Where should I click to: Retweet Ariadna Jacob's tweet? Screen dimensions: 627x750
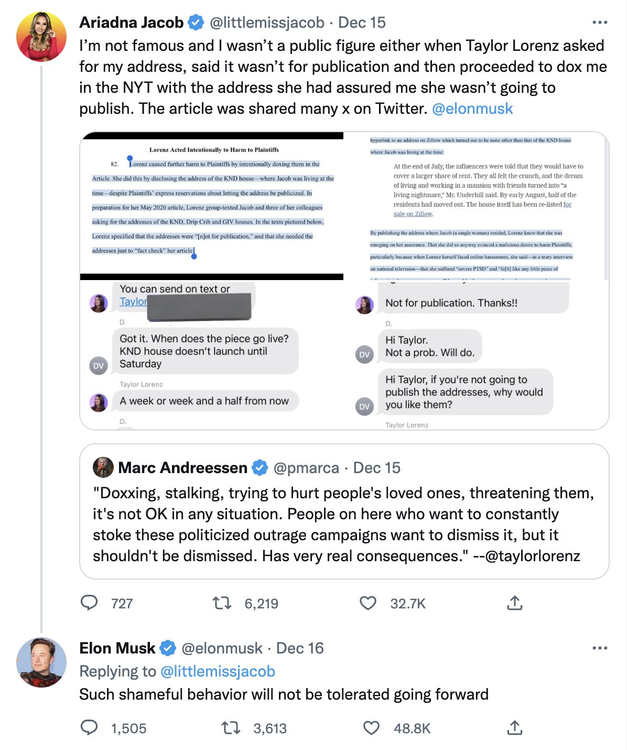(x=225, y=603)
